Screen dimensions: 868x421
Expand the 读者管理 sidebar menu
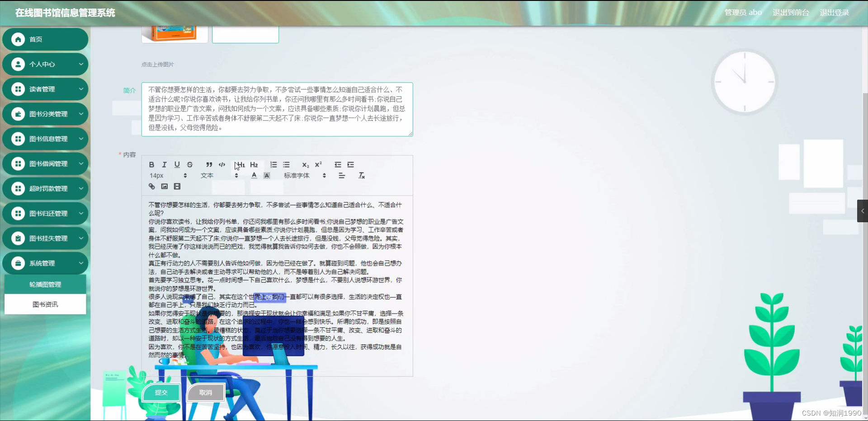(x=45, y=89)
